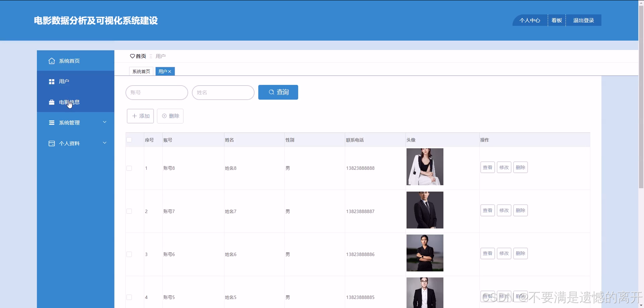Image resolution: width=644 pixels, height=308 pixels.
Task: Click the card icon beside 个人资料
Action: point(52,144)
